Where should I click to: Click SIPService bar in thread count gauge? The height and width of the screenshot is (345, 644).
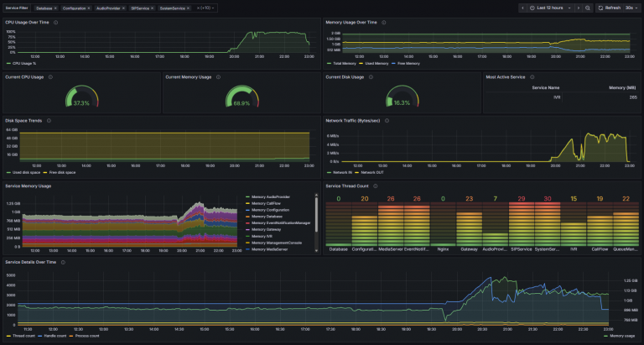pos(522,224)
